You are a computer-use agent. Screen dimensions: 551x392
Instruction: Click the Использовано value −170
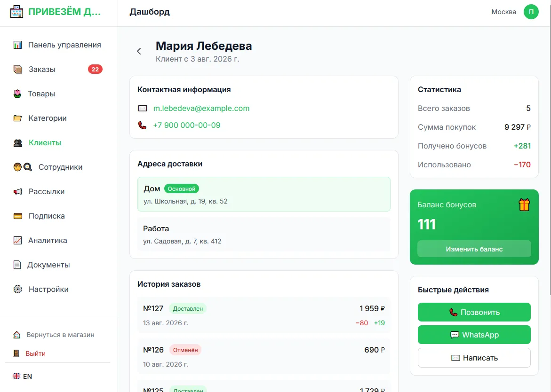pyautogui.click(x=522, y=165)
